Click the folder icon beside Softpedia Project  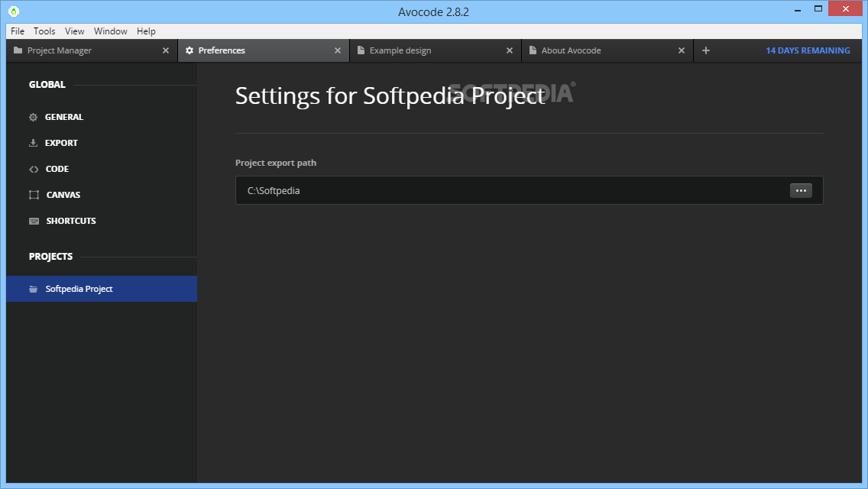point(33,289)
